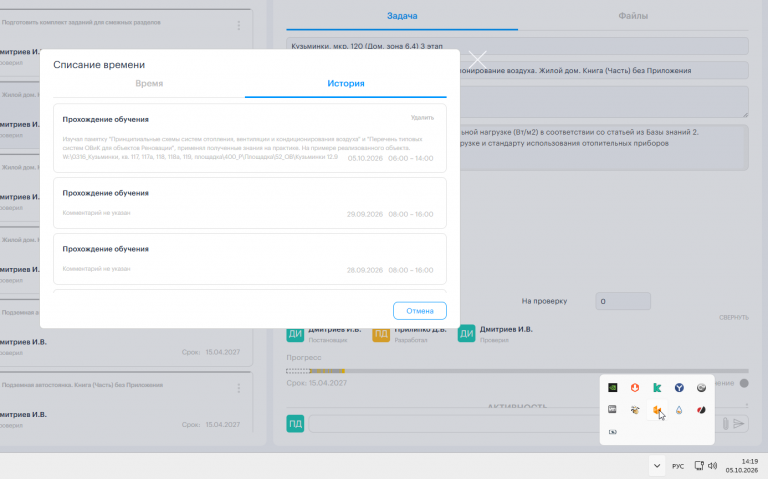
Task: Switch the РУС input language indicator
Action: pyautogui.click(x=678, y=466)
